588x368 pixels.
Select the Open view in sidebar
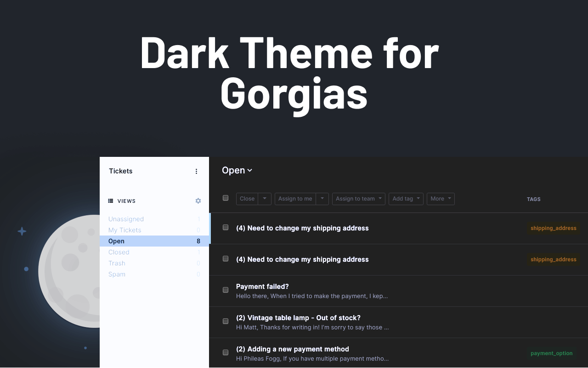pos(155,241)
